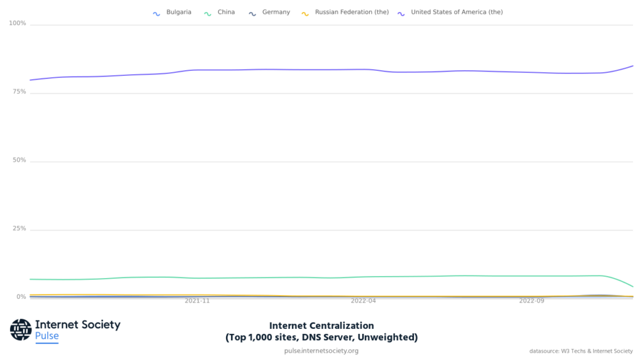Viewport: 643px width, 364px height.
Task: Toggle Russian Federation (the) legend text
Action: tap(352, 12)
